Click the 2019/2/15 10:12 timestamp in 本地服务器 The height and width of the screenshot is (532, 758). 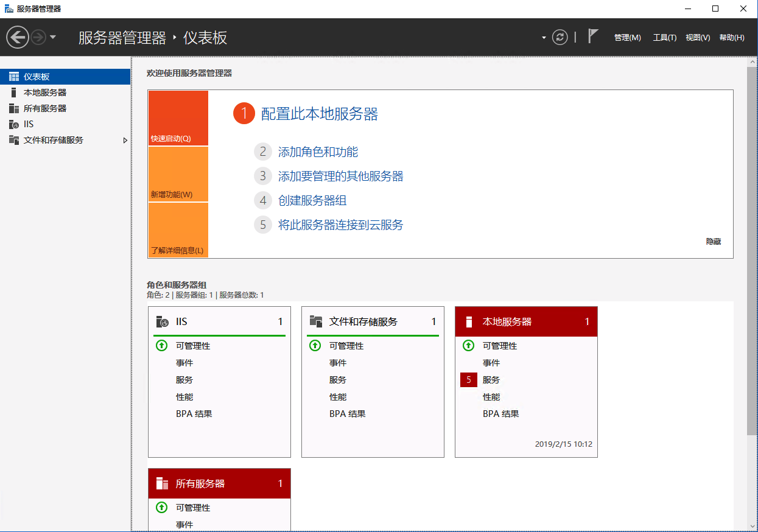point(564,444)
